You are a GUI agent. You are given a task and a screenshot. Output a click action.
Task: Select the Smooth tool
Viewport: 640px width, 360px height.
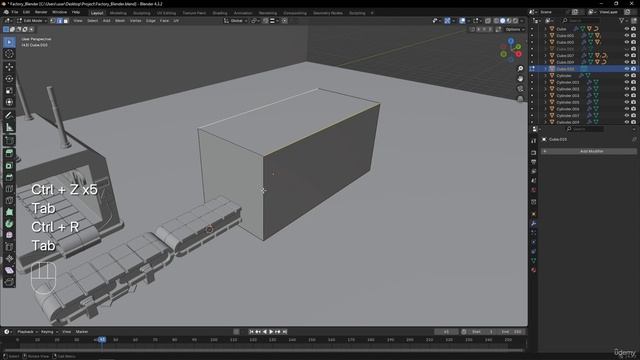click(9, 235)
